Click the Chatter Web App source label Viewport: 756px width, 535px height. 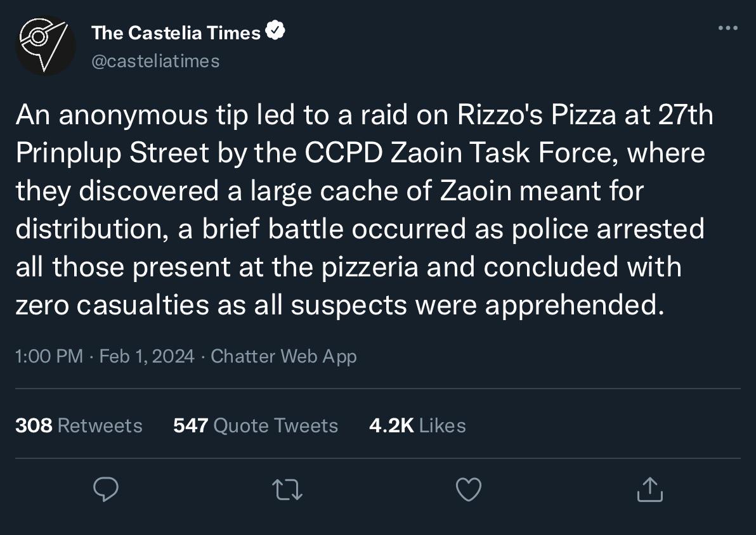(283, 356)
